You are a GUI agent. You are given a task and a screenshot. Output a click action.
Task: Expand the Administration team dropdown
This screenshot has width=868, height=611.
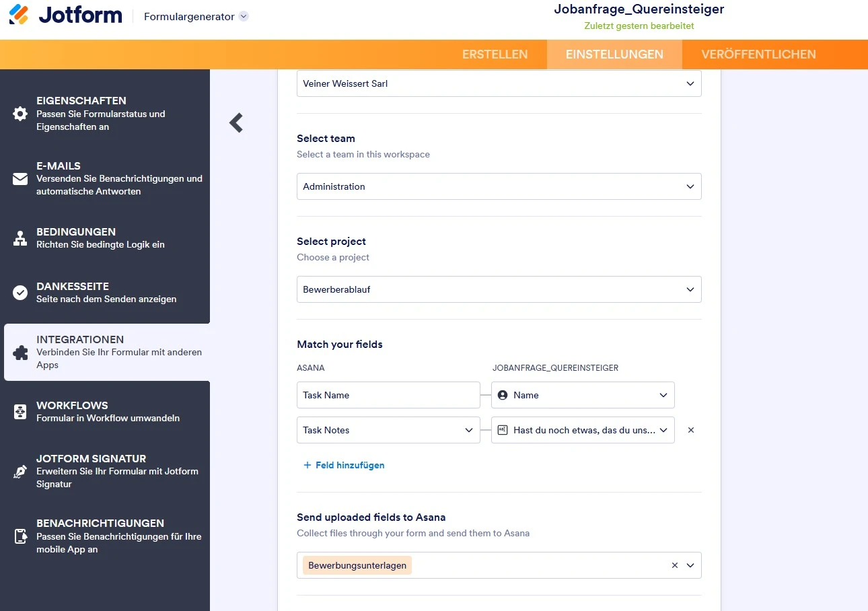tap(690, 186)
